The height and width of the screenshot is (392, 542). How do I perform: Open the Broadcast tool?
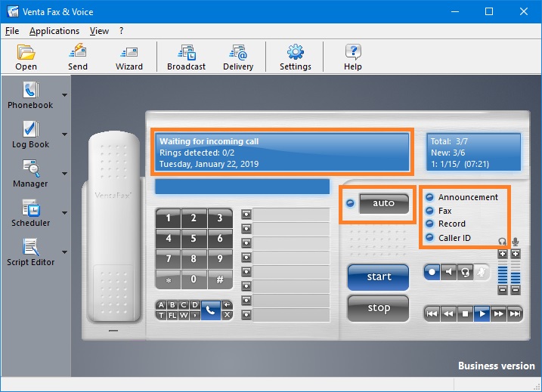click(186, 57)
